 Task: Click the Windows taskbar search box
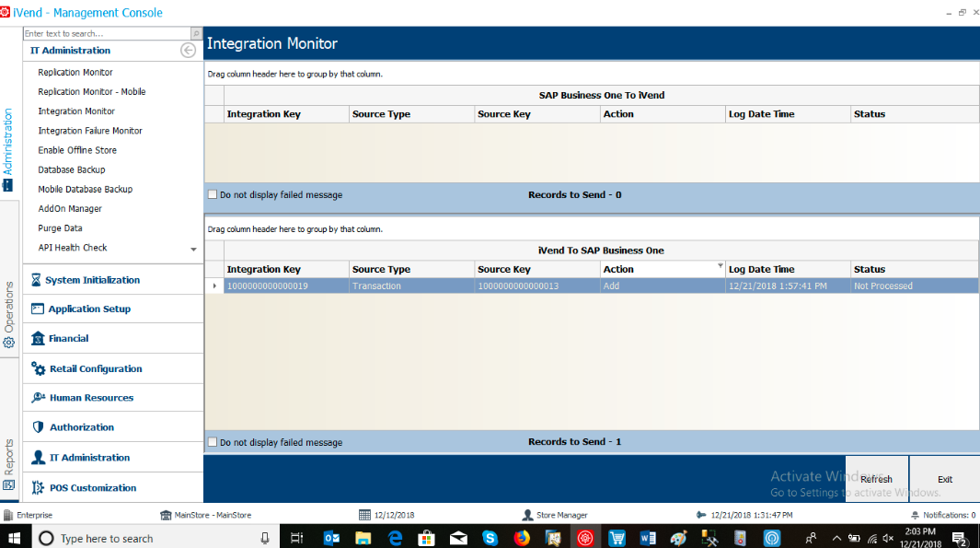click(x=156, y=538)
